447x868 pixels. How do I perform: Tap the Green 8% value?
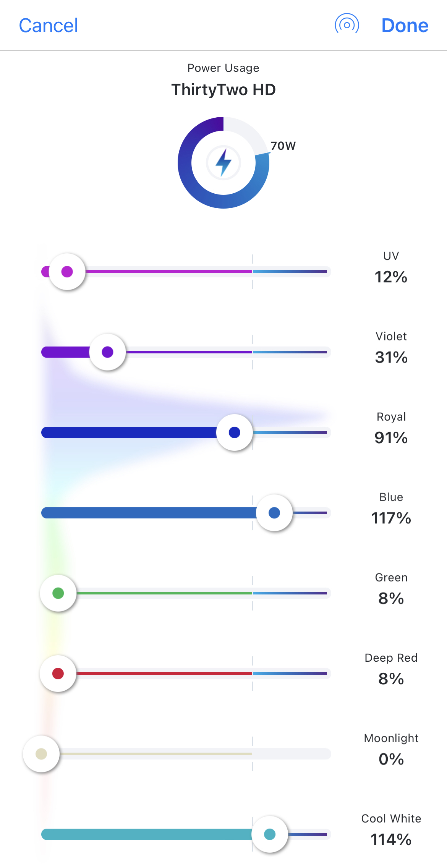391,599
